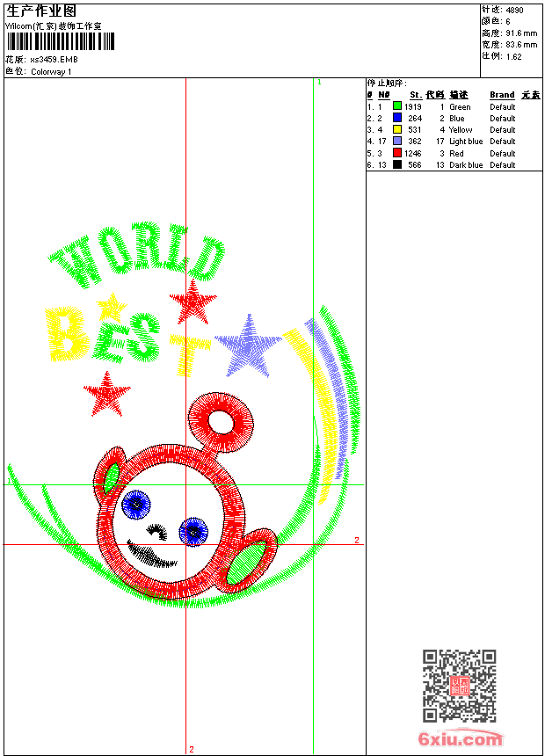Click the width value 83.6 mm
Screen dimensions: 545x756
521,45
